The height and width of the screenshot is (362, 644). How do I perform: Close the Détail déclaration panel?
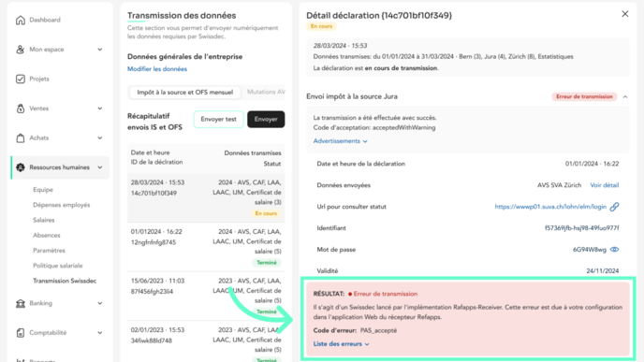tap(624, 14)
